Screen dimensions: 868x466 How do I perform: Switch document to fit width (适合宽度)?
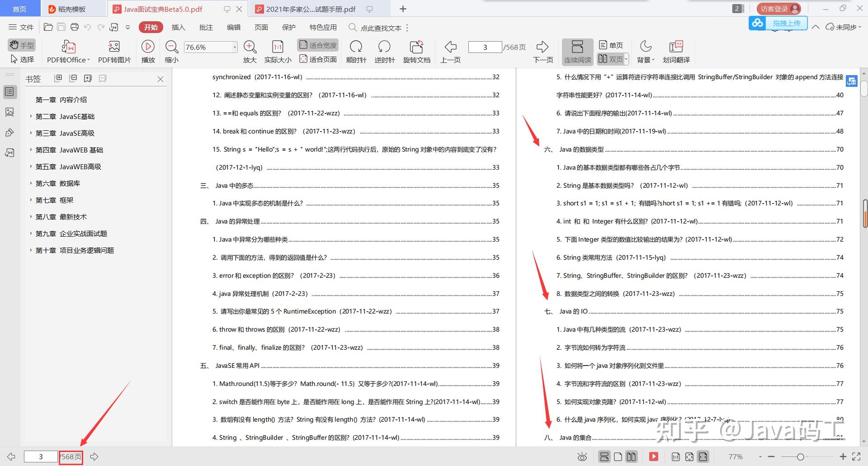pyautogui.click(x=318, y=45)
